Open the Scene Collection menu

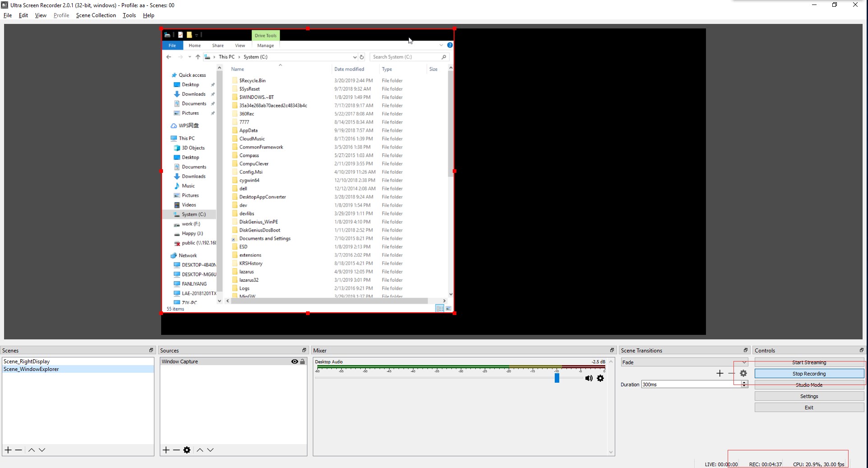pos(96,15)
